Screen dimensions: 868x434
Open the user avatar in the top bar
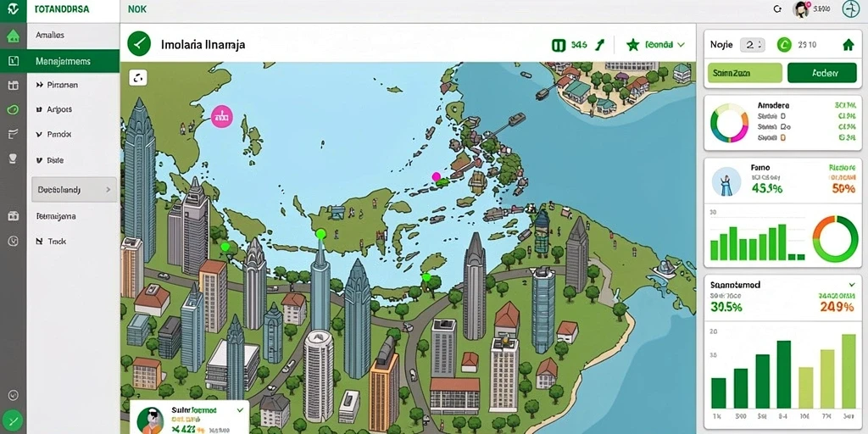[802, 8]
